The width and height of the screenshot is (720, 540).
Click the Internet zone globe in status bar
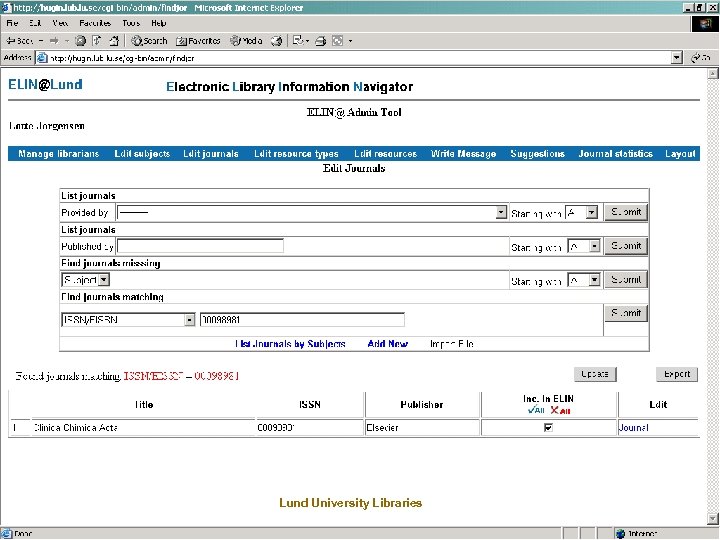621,533
